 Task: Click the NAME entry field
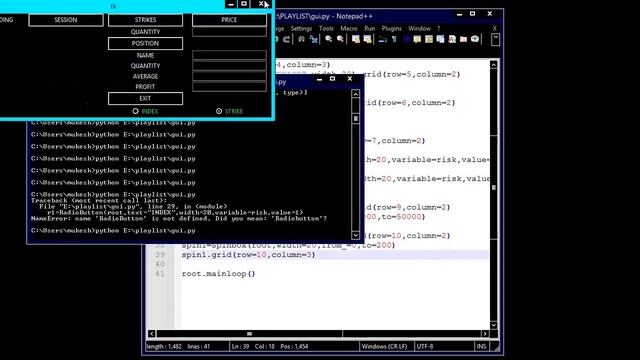229,55
